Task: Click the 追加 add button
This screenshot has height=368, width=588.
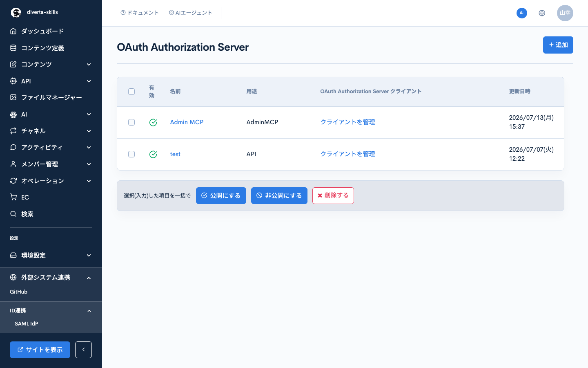Action: (558, 45)
